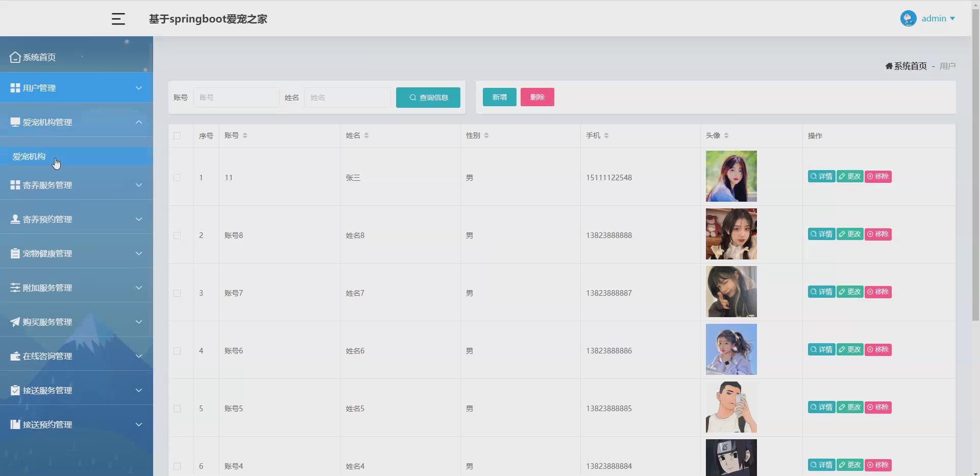Check the row for 账号5
The width and height of the screenshot is (980, 476).
tap(177, 409)
